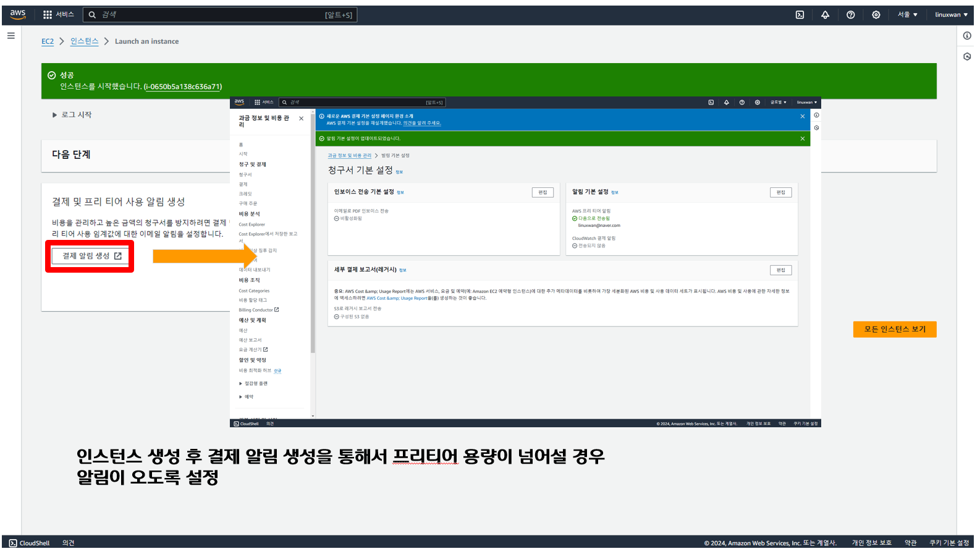980x554 pixels.
Task: Click AWS logo in billing console header
Action: tap(239, 102)
